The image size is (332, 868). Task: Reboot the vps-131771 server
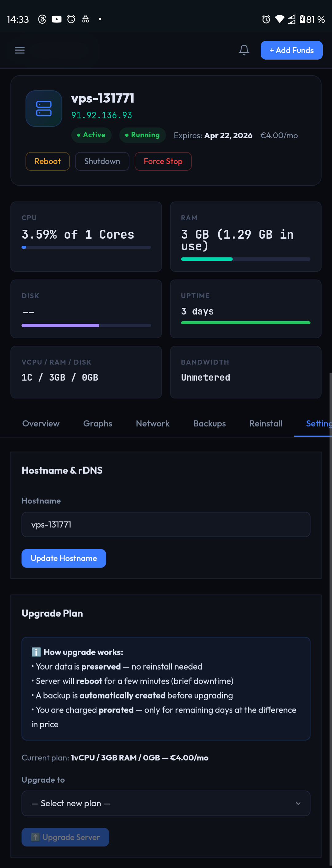tap(48, 161)
